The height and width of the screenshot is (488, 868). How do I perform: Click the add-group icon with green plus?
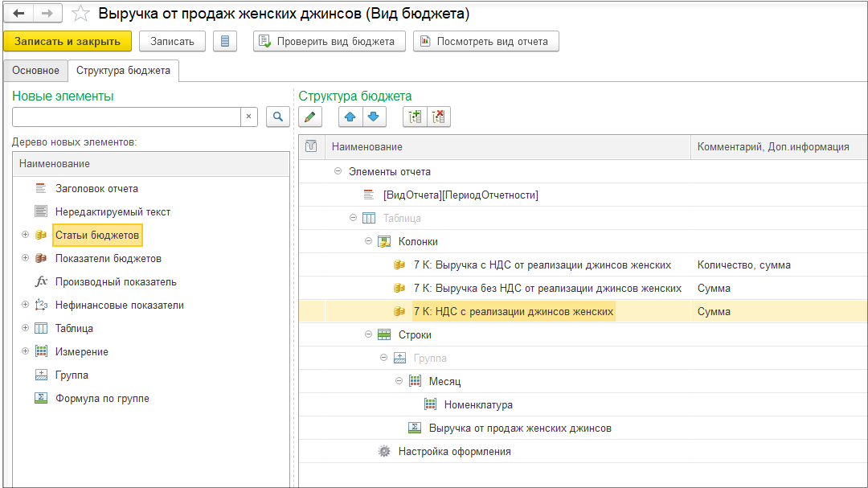pos(415,117)
